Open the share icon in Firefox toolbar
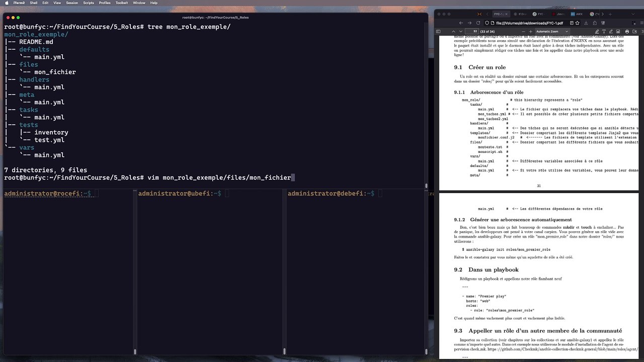This screenshot has width=644, height=362. [595, 23]
